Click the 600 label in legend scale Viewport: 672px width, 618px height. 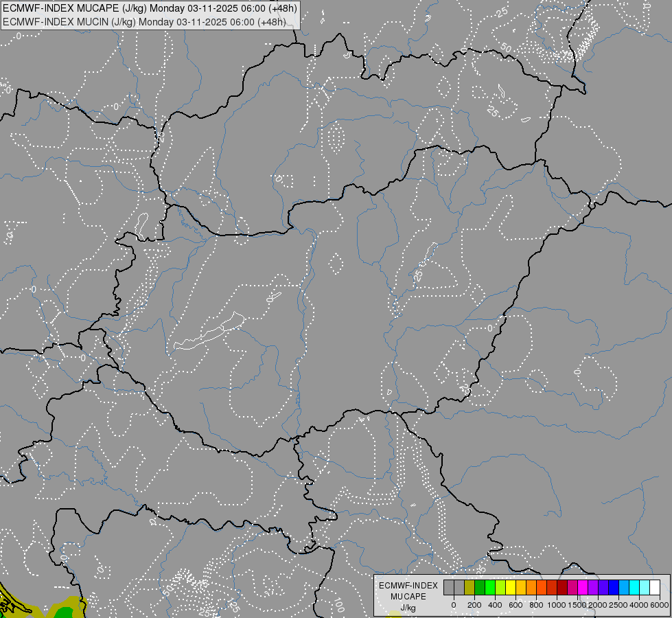[x=515, y=605]
